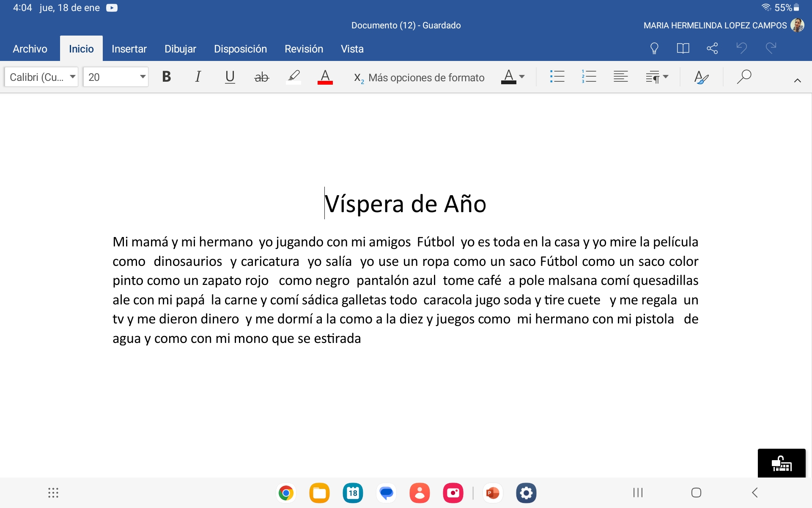
Task: Open Más opciones de formato
Action: tap(425, 77)
